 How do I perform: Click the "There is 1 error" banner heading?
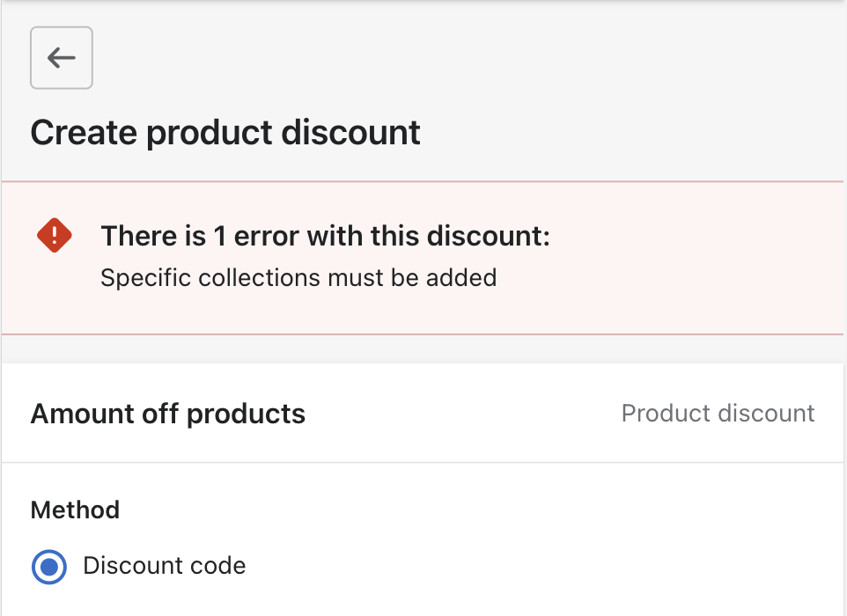tap(325, 236)
